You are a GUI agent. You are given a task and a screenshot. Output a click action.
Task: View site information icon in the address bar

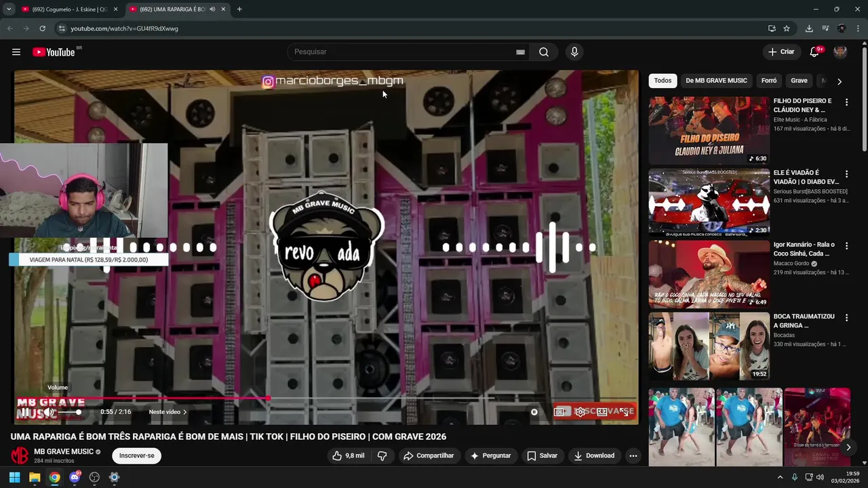pos(61,28)
